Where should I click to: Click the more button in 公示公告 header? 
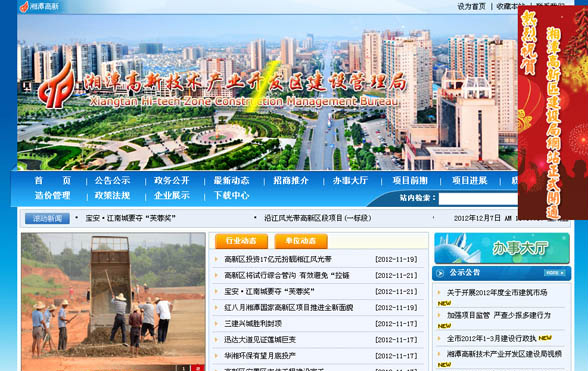(x=555, y=273)
